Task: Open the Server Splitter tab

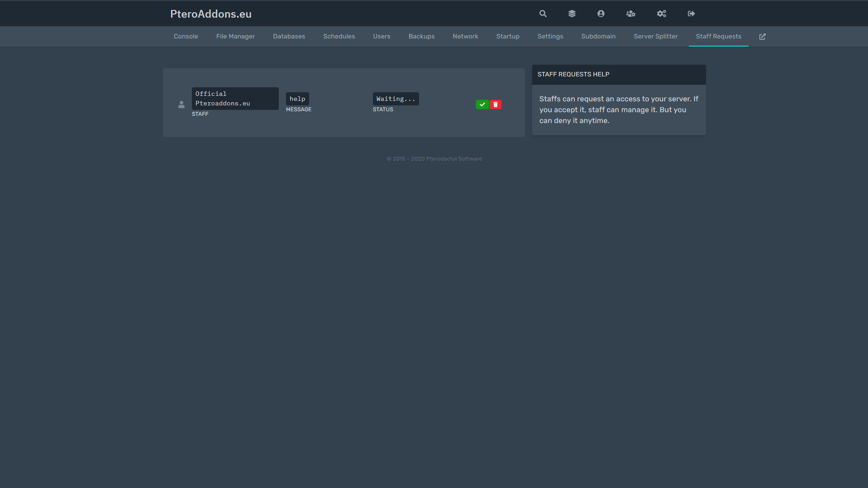Action: [x=655, y=37]
